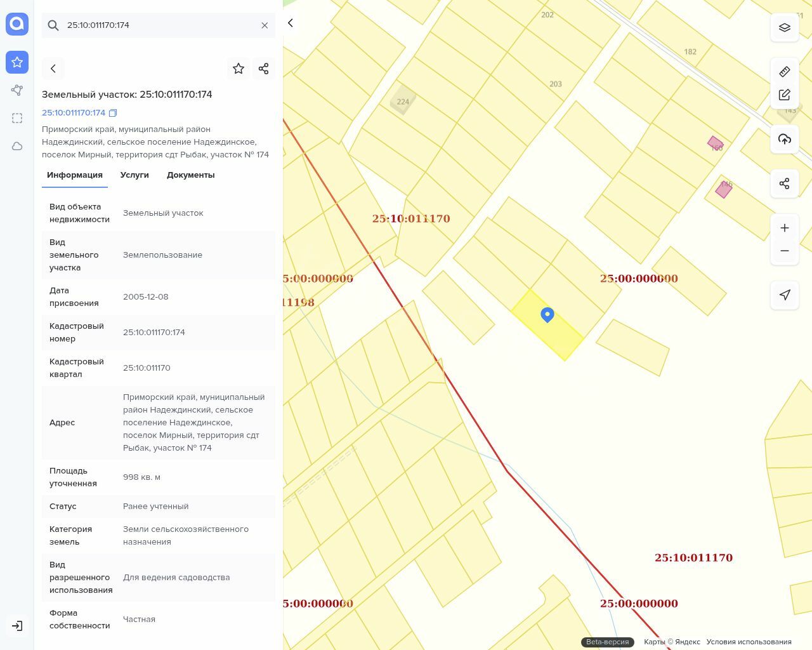
Task: Share this land parcel card
Action: click(264, 69)
